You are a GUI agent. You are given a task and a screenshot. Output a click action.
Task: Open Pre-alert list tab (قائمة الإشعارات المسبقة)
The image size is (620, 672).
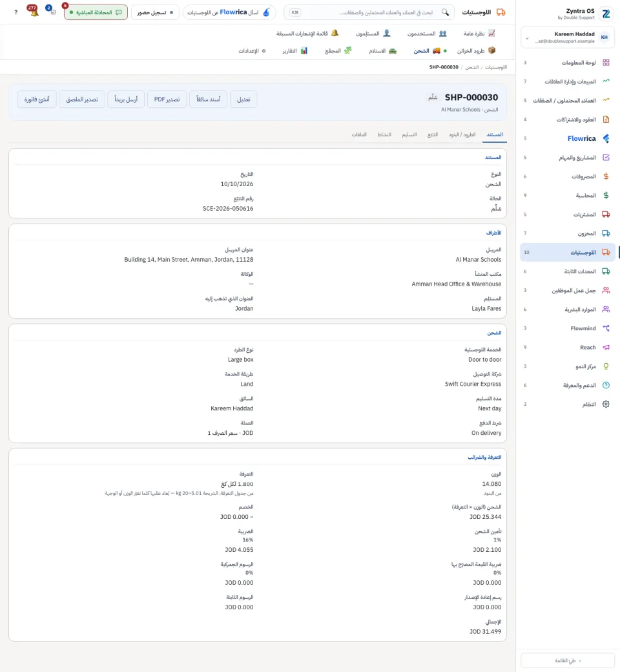point(307,34)
